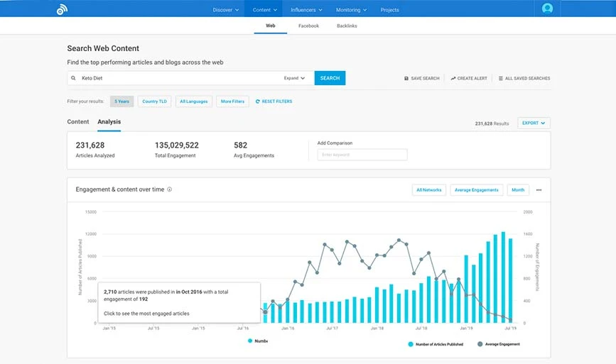
Task: Open the Content dropdown menu
Action: point(265,10)
